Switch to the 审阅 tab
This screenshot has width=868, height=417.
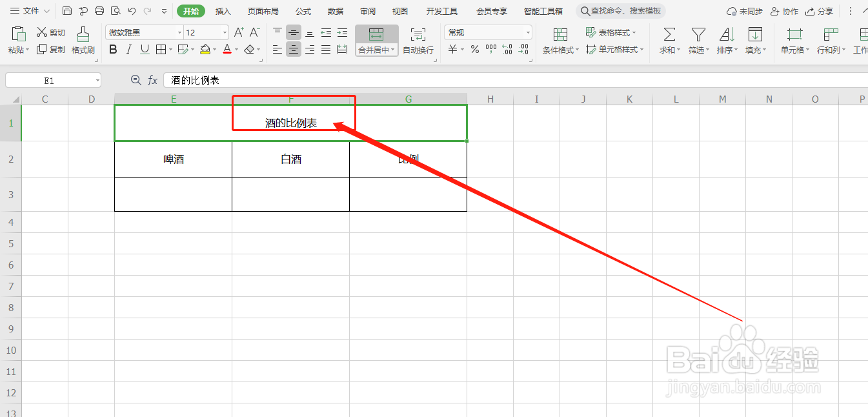(368, 11)
